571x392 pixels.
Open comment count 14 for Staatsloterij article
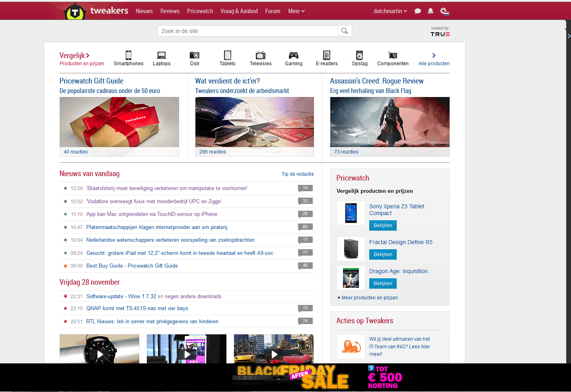tap(305, 188)
